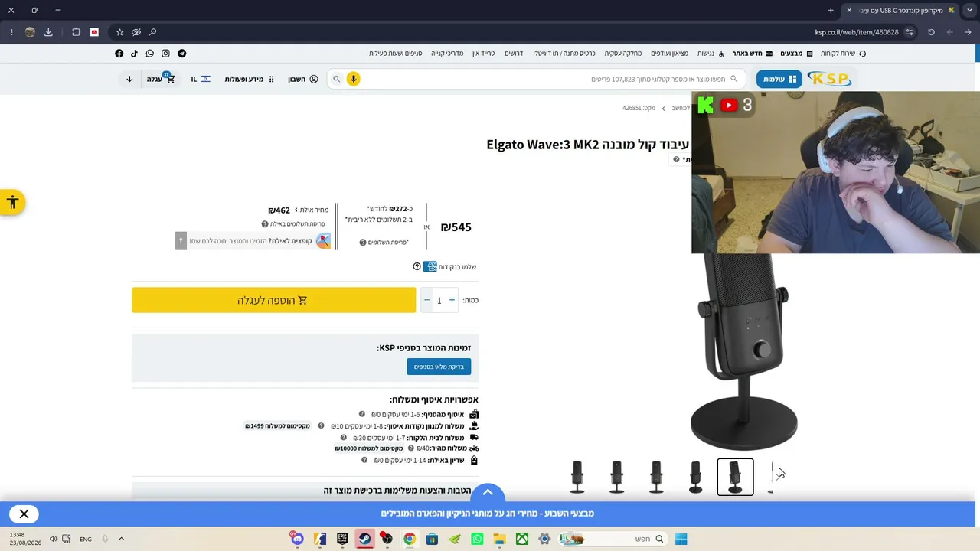Open the מידע ופעולות menu
The width and height of the screenshot is (980, 551).
(250, 79)
